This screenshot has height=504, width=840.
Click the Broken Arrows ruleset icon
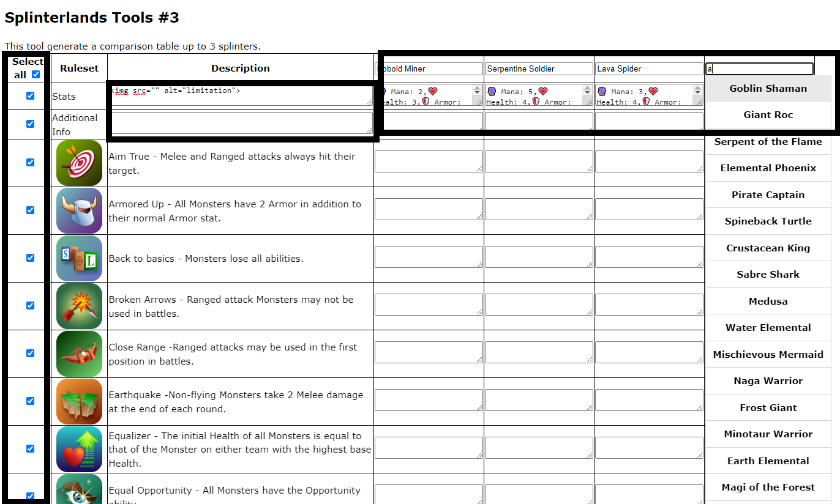79,305
